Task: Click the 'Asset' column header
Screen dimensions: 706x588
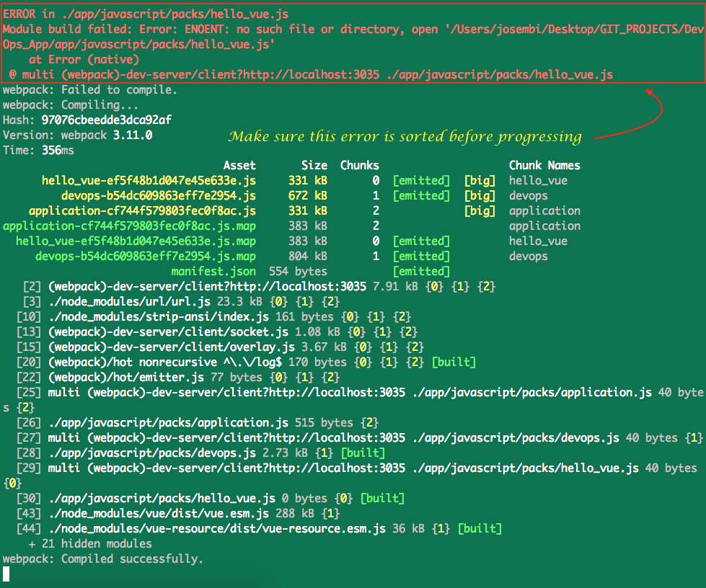Action: click(x=239, y=165)
